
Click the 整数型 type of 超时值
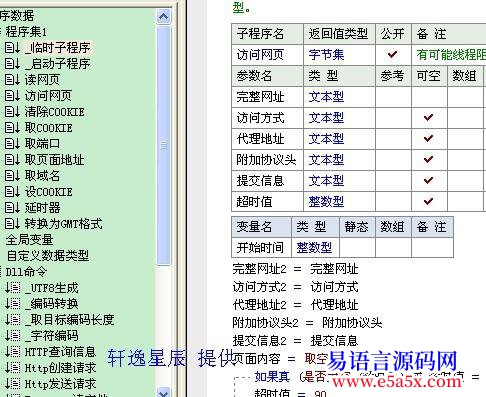pyautogui.click(x=326, y=202)
